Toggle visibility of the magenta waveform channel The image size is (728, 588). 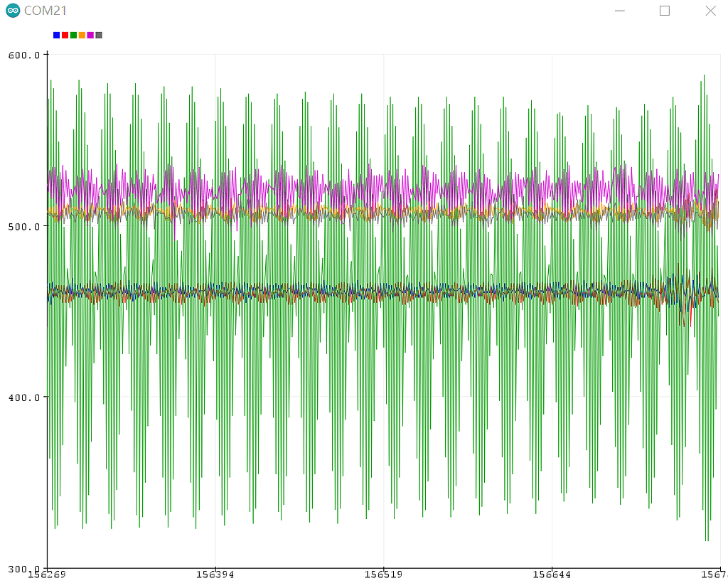90,35
